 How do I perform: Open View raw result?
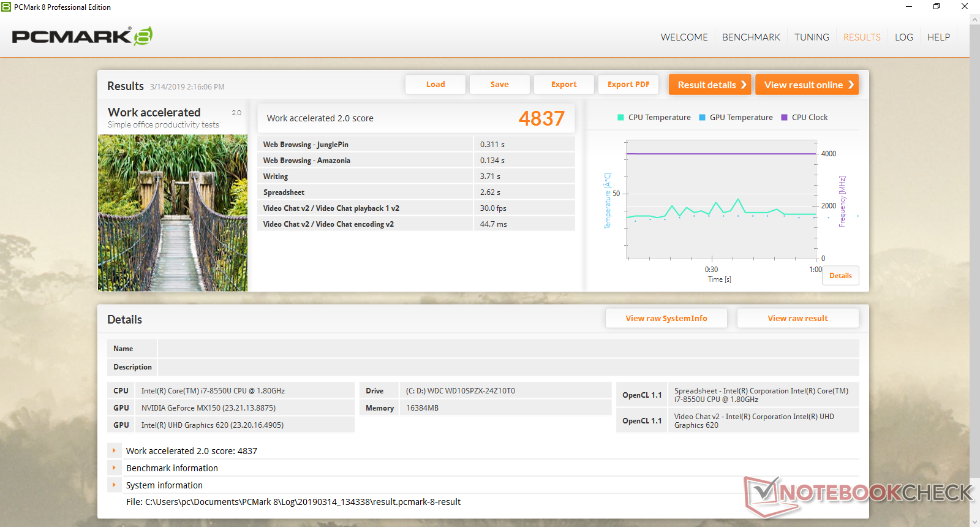click(x=797, y=318)
